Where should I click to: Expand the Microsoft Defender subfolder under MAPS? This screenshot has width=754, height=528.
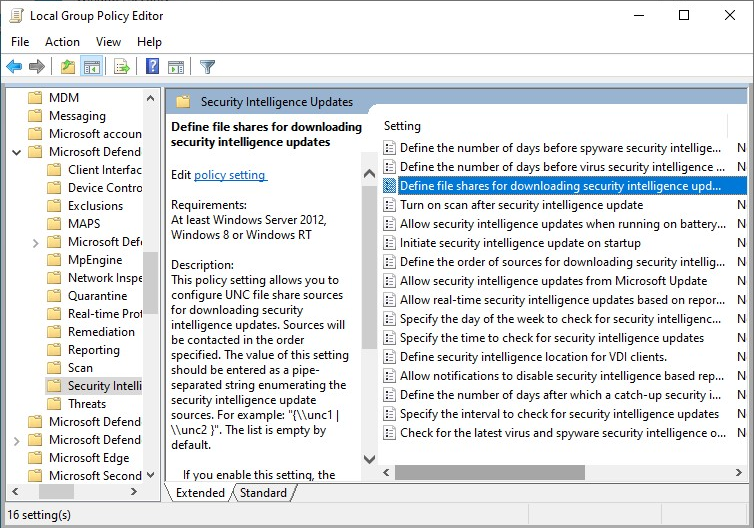click(x=36, y=243)
